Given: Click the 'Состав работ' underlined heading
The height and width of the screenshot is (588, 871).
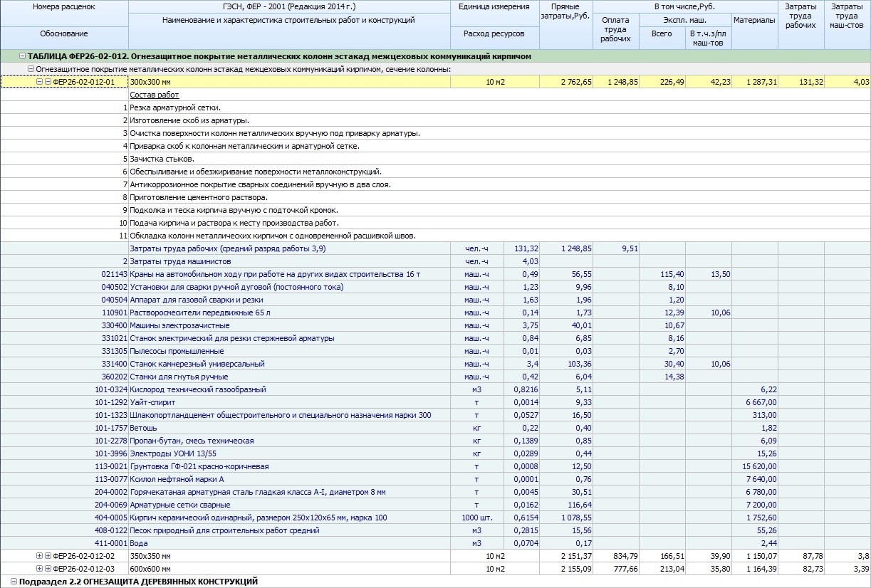Looking at the screenshot, I should 154,95.
